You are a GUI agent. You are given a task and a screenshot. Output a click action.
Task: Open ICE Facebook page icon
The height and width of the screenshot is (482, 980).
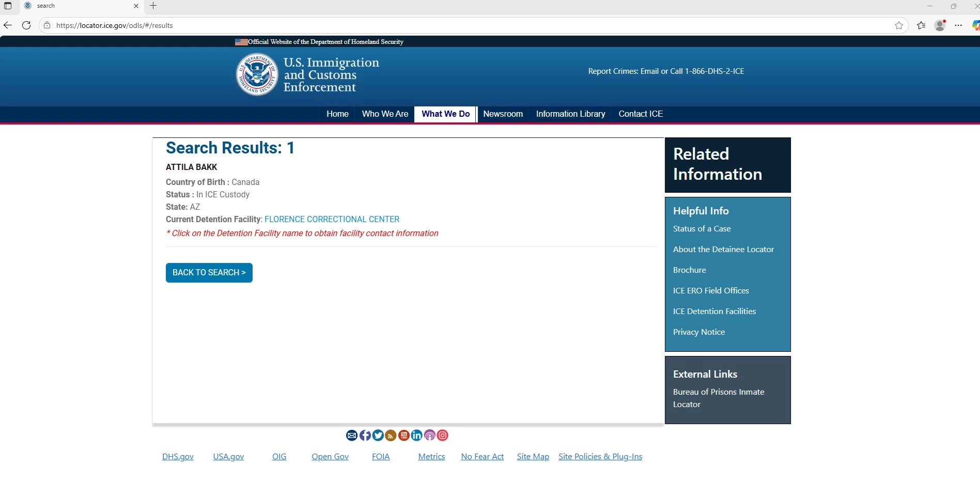point(365,436)
